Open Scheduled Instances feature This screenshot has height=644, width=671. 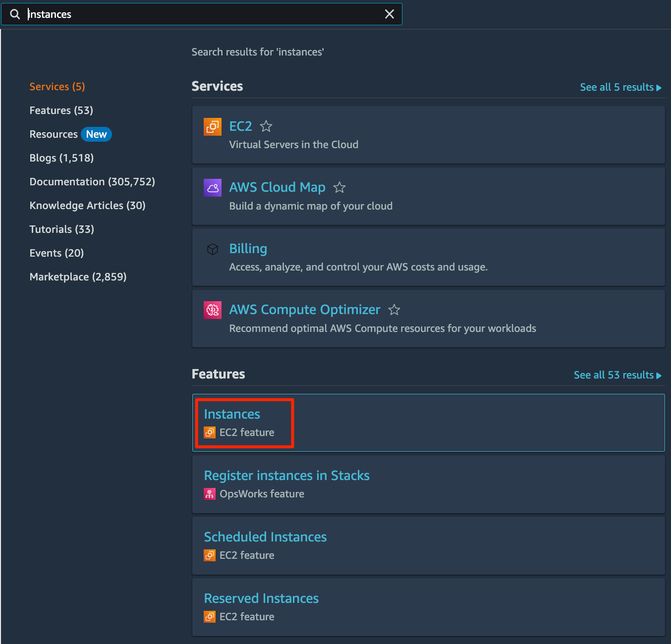tap(266, 537)
